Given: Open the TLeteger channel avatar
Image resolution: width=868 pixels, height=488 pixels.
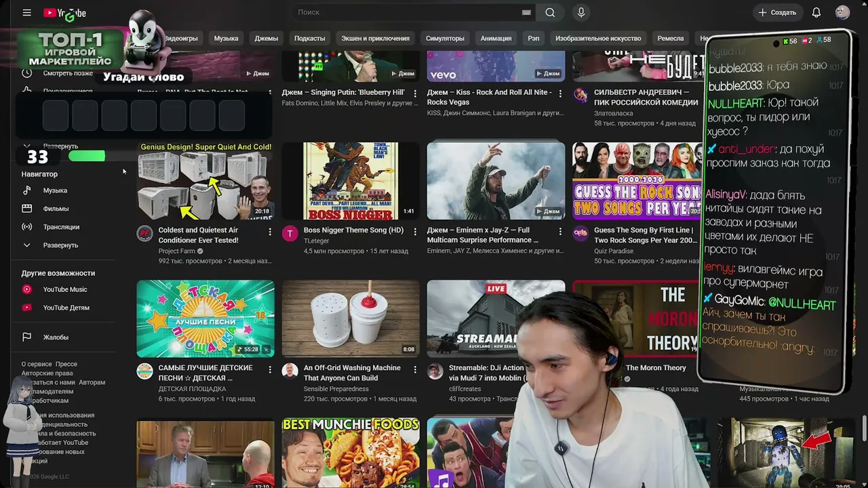Looking at the screenshot, I should [290, 234].
